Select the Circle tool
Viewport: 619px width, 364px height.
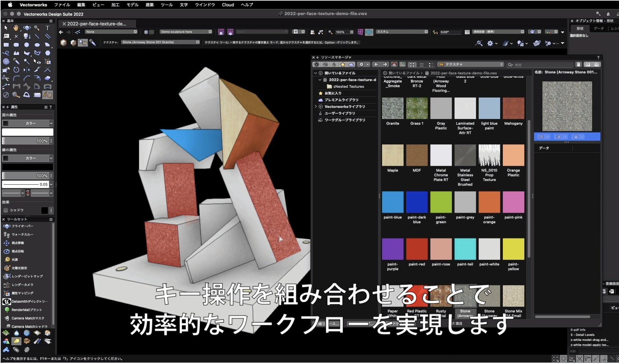[27, 45]
